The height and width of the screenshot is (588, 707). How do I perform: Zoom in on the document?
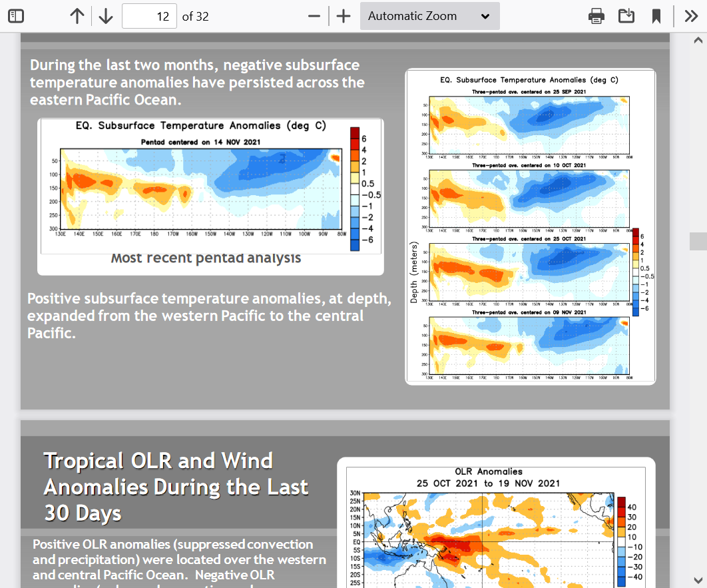(x=344, y=16)
